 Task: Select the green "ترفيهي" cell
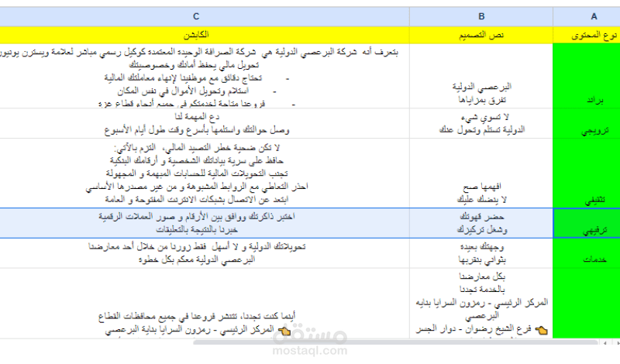587,223
